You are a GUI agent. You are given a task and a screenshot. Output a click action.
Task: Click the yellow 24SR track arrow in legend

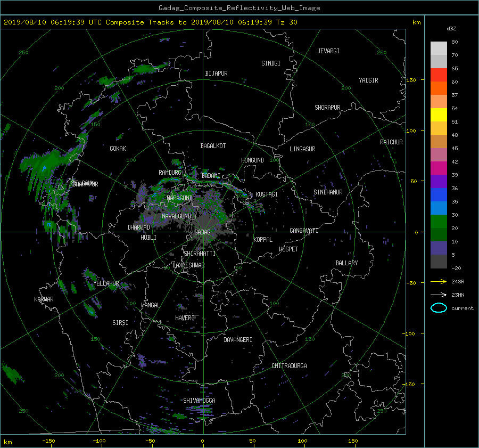pos(439,281)
